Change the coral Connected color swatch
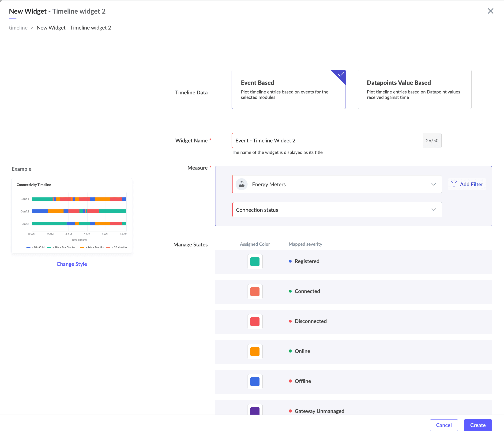Viewport: 504px width, 431px height. 255,291
